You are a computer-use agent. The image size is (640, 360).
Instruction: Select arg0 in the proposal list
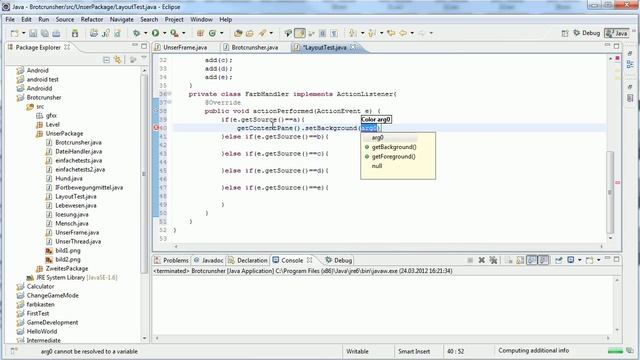pyautogui.click(x=378, y=138)
